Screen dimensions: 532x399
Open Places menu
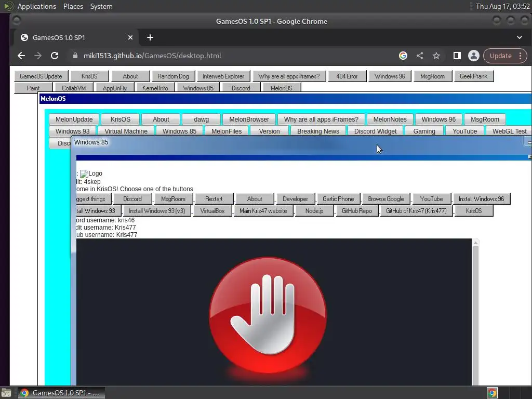[x=73, y=6]
